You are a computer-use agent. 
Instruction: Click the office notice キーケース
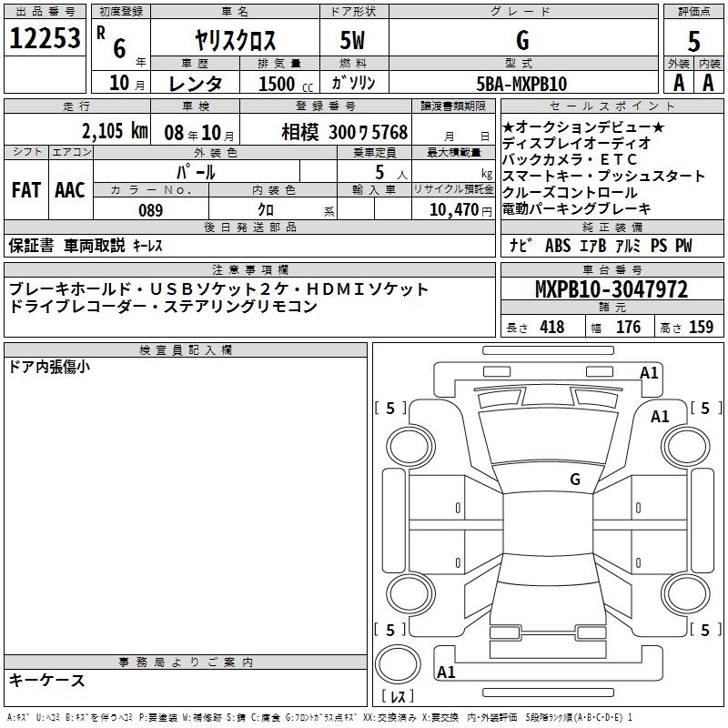(x=47, y=680)
